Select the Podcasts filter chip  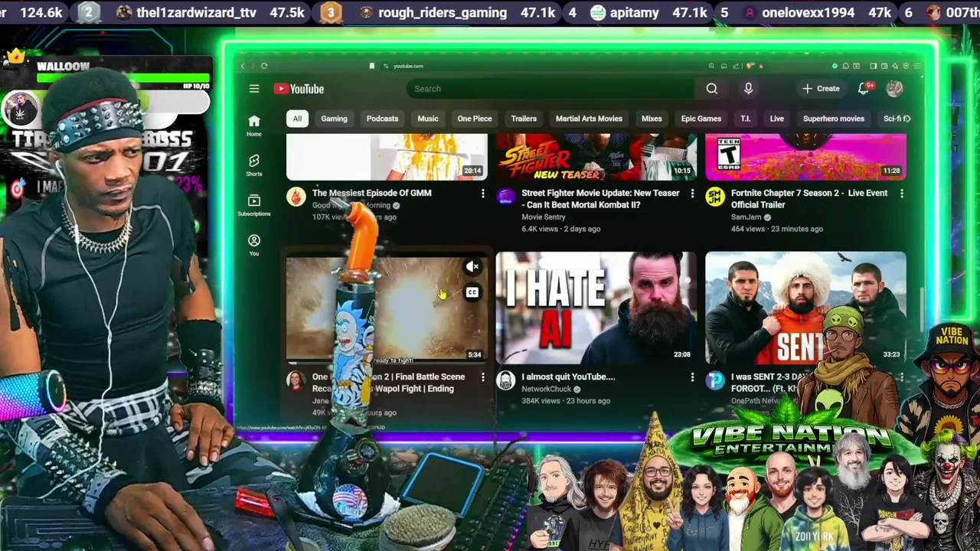click(382, 119)
